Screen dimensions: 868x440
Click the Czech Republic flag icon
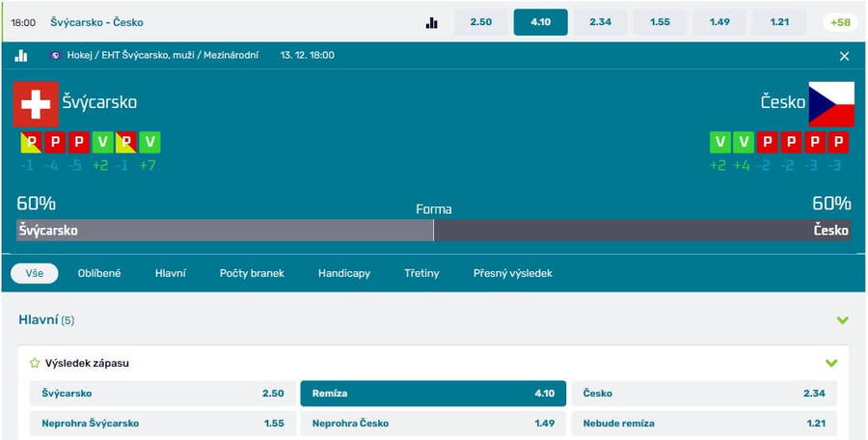(x=830, y=103)
